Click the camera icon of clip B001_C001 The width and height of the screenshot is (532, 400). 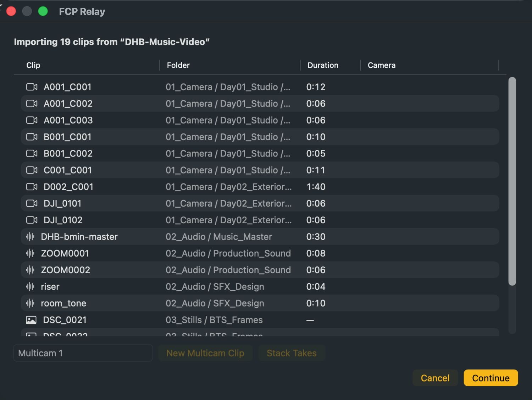tap(32, 137)
